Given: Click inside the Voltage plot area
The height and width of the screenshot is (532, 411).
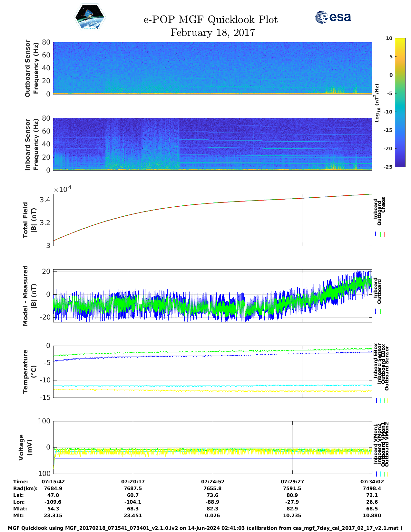Looking at the screenshot, I should click(212, 447).
